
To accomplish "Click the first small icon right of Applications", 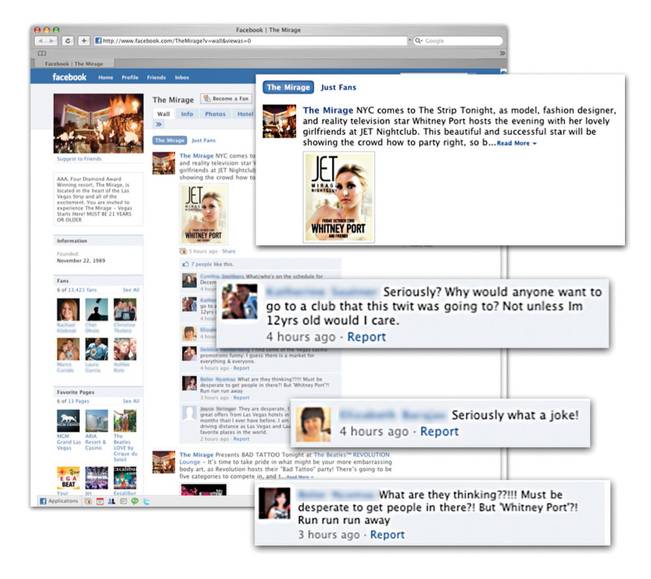I will click(x=88, y=501).
